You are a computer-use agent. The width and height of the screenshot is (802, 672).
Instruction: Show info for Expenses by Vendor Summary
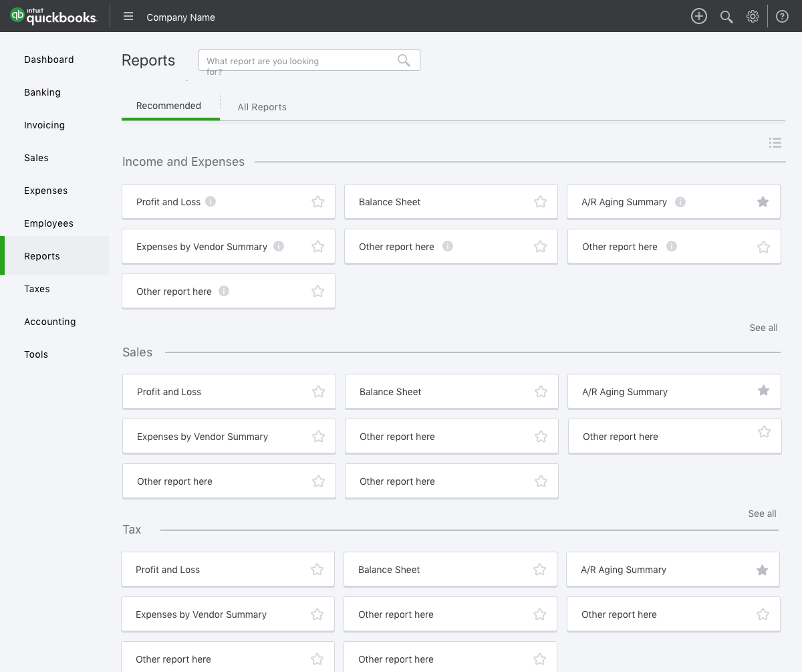(x=279, y=246)
